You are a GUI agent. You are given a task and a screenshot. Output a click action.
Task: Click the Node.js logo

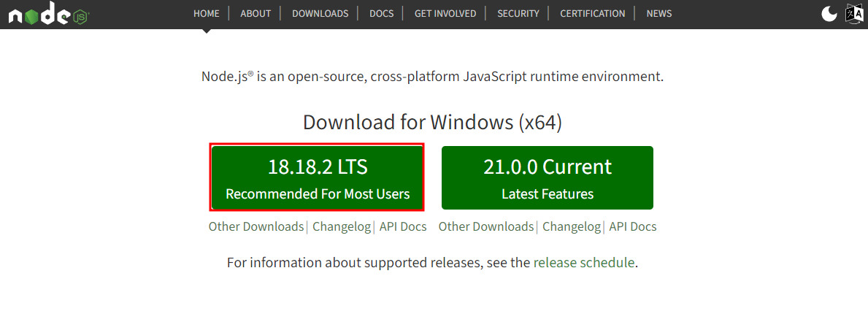49,14
